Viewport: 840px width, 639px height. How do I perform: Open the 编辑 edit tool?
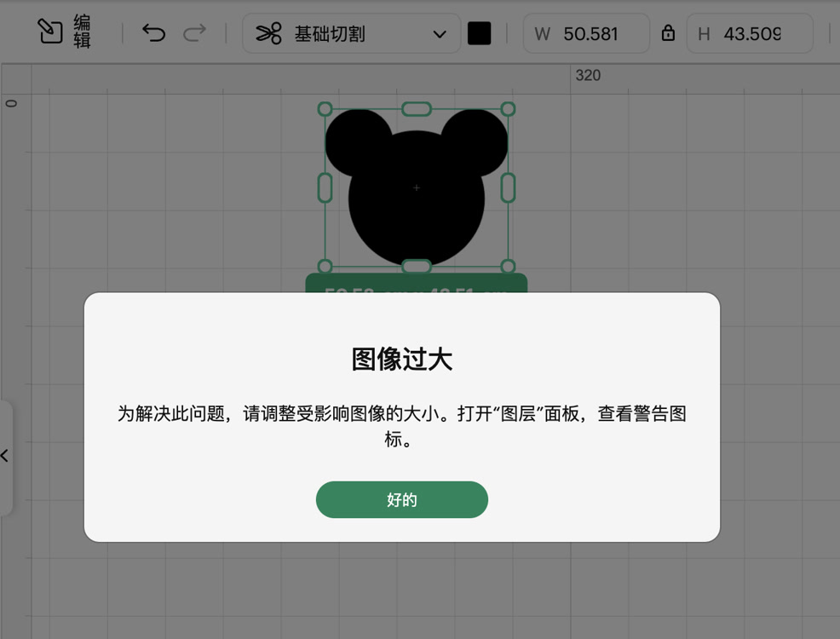(64, 32)
